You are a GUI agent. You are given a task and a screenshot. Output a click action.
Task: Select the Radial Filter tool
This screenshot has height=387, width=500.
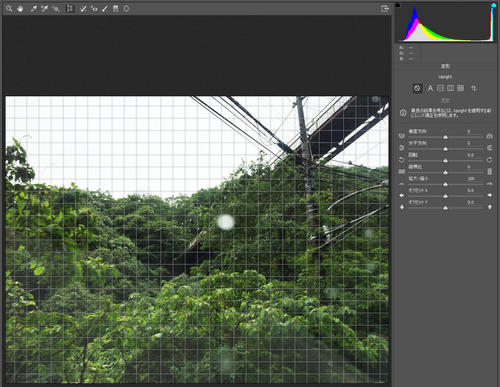[126, 9]
